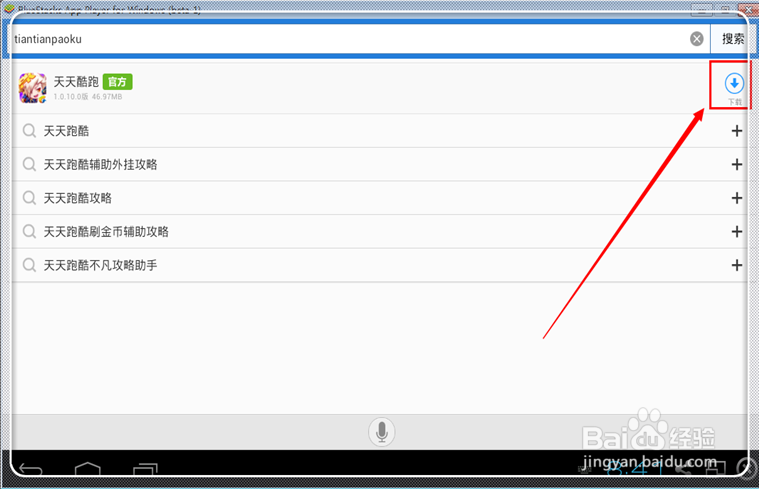The height and width of the screenshot is (489, 759).
Task: Tap the Android home button
Action: click(88, 468)
